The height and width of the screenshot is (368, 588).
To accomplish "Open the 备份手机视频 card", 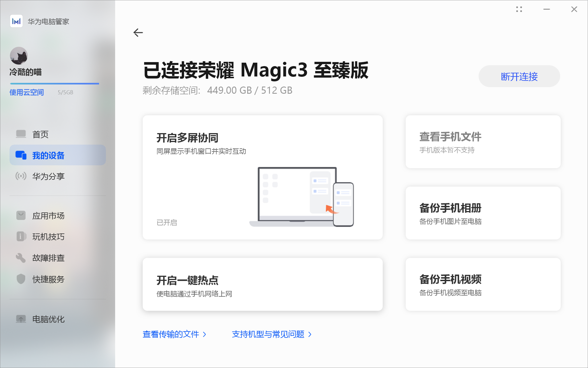I will (x=483, y=284).
